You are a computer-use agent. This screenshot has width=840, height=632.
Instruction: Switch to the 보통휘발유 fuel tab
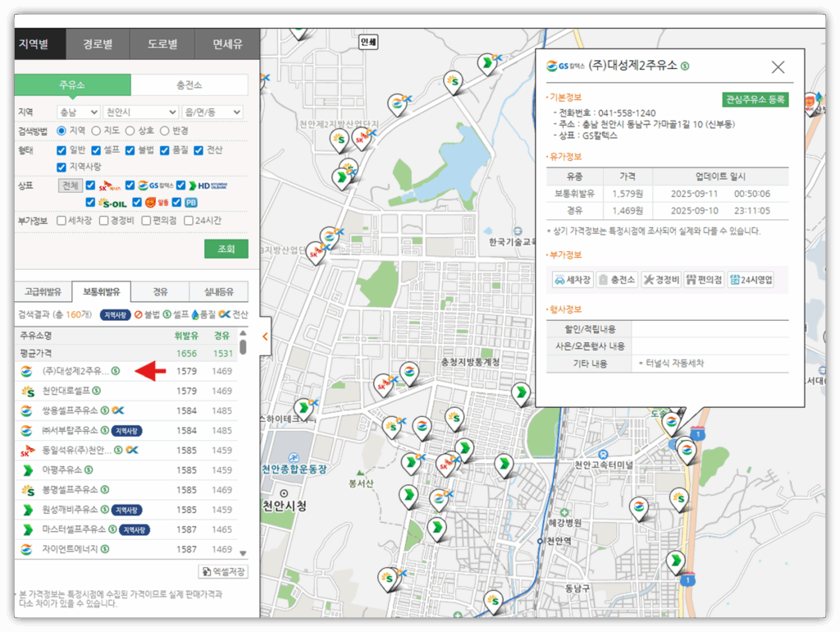(x=101, y=291)
